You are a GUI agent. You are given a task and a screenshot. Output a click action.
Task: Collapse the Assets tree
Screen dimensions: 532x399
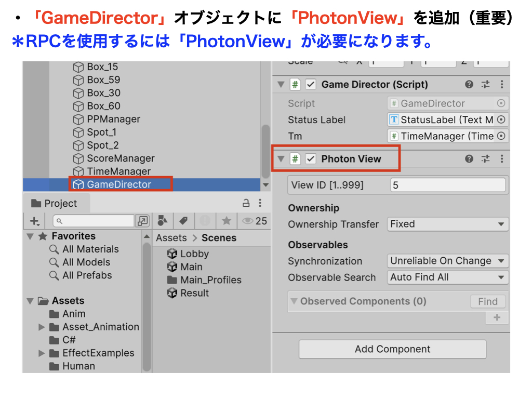click(x=30, y=301)
